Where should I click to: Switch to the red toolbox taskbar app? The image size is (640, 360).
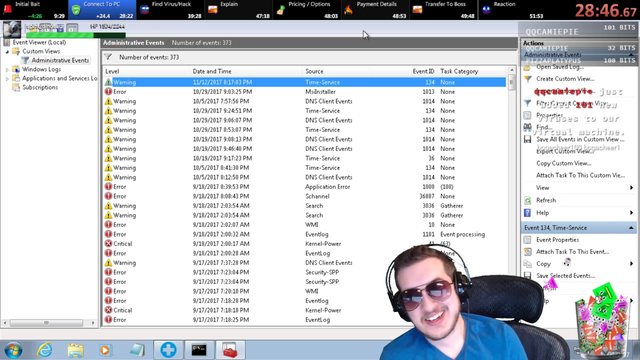click(x=230, y=350)
